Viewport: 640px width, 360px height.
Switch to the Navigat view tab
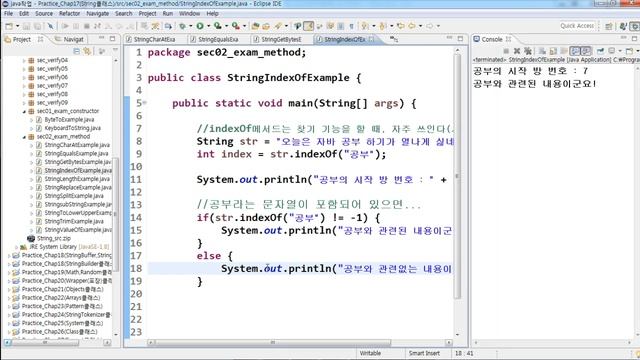pos(69,39)
